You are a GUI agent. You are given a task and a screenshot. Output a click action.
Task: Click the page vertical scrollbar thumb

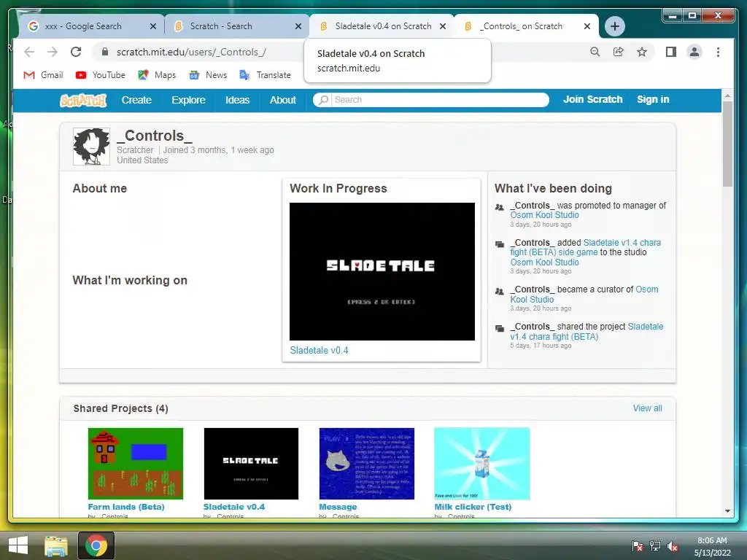pos(727,144)
